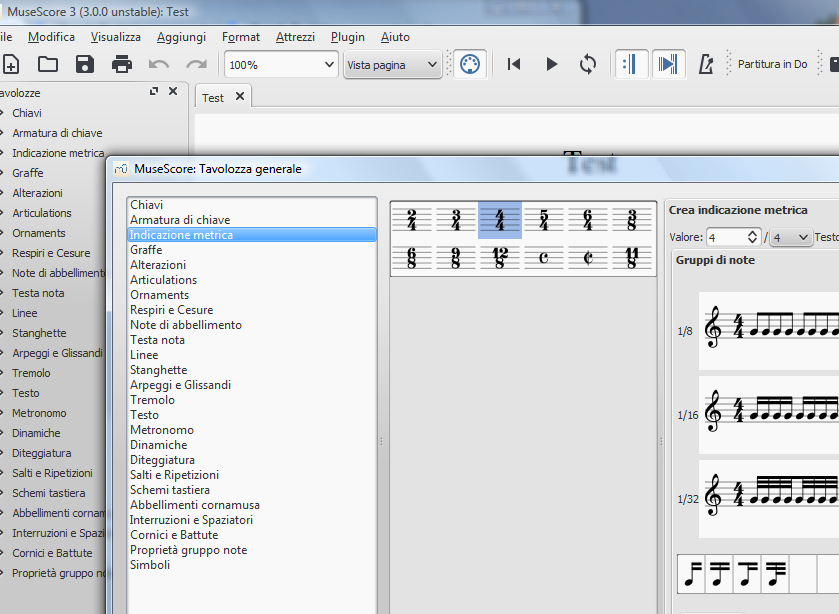Select Salti e Ripetizioni in dialog list
Image resolution: width=839 pixels, height=614 pixels.
[x=251, y=475]
